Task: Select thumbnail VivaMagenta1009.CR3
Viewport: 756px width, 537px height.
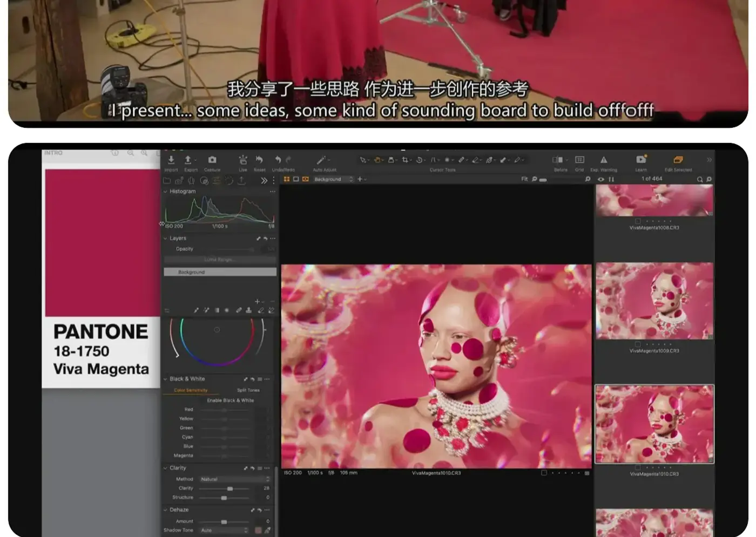Action: tap(654, 301)
